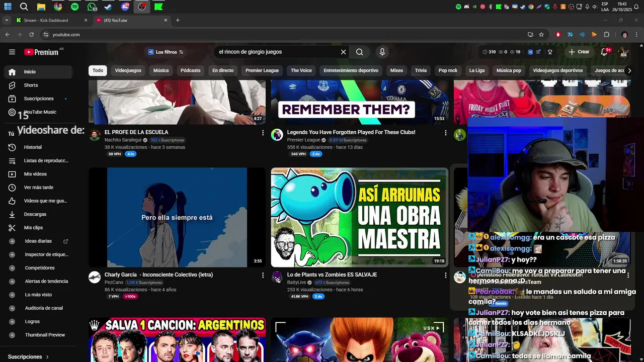Clear the search box with the X
The width and height of the screenshot is (644, 362).
(344, 52)
